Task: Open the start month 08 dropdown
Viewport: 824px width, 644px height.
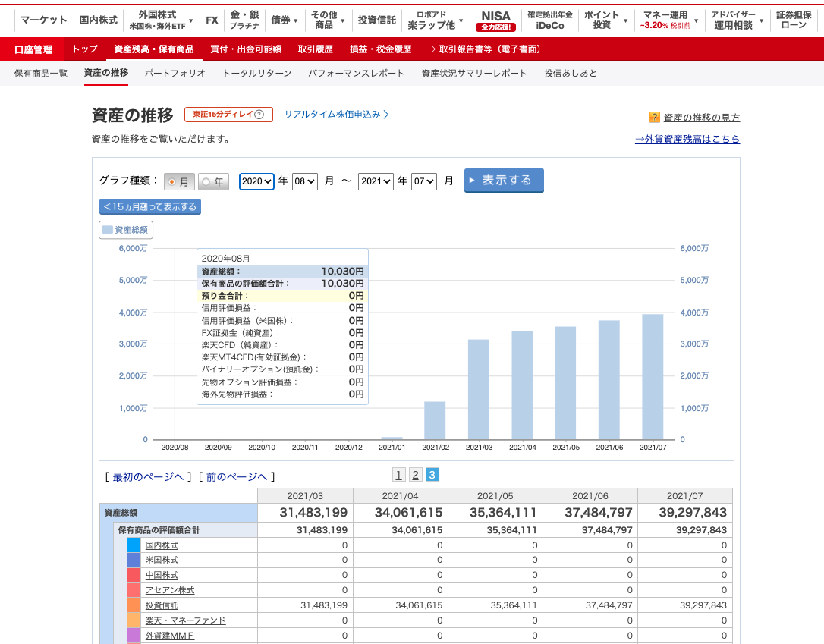Action: tap(305, 181)
